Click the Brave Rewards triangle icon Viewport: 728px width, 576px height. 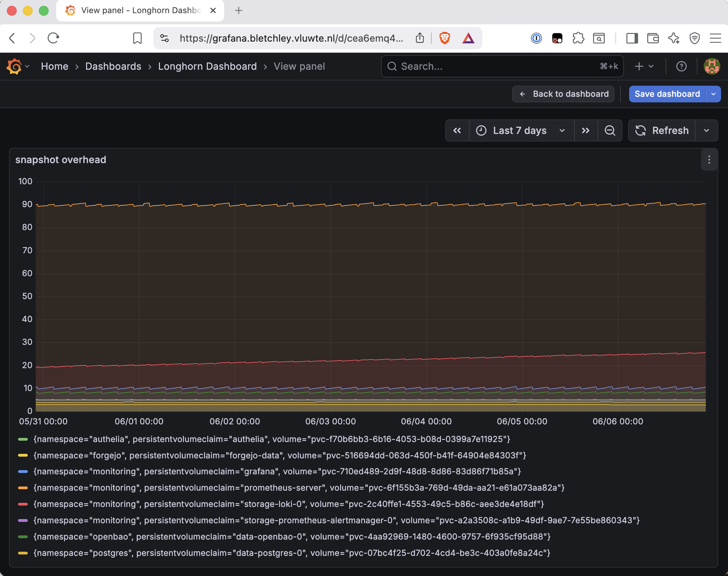[x=468, y=38]
